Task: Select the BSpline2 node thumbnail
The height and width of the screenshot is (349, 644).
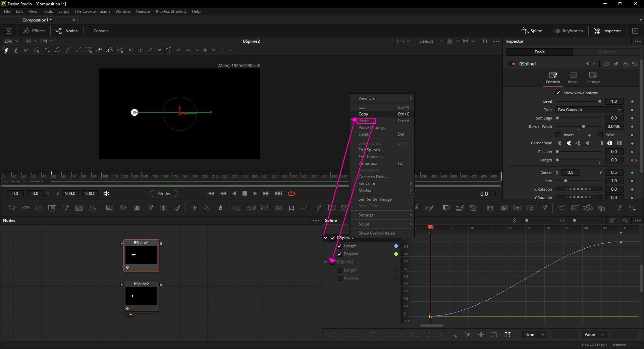Action: pos(141,297)
